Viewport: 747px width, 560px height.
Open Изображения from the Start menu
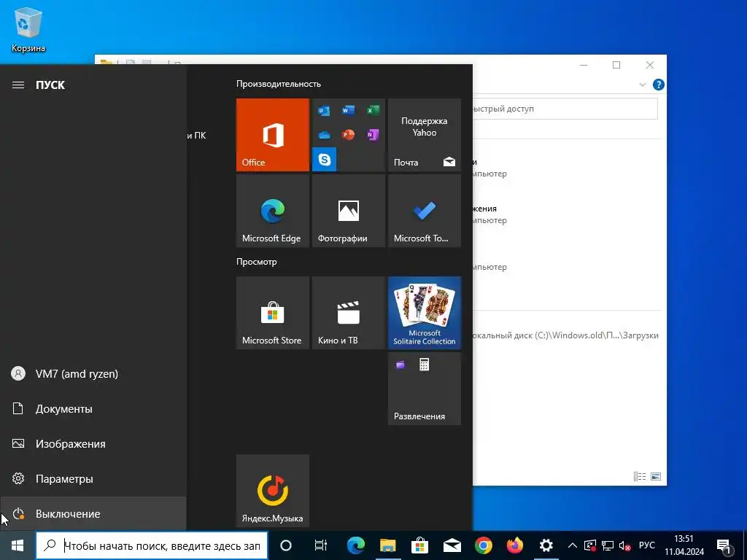click(x=93, y=444)
